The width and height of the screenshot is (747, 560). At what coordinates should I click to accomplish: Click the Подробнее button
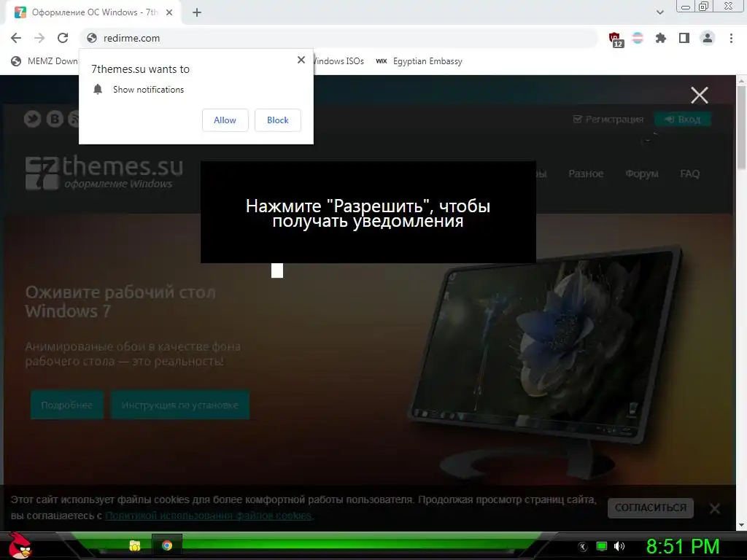[x=66, y=405]
